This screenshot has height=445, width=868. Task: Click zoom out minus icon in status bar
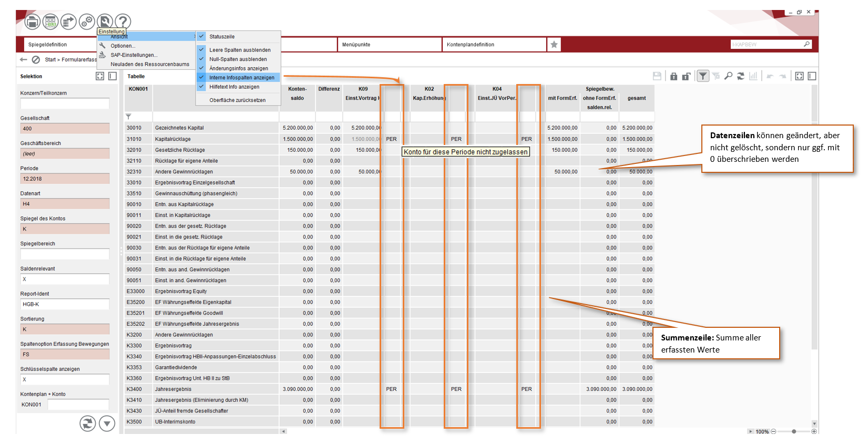coord(773,431)
